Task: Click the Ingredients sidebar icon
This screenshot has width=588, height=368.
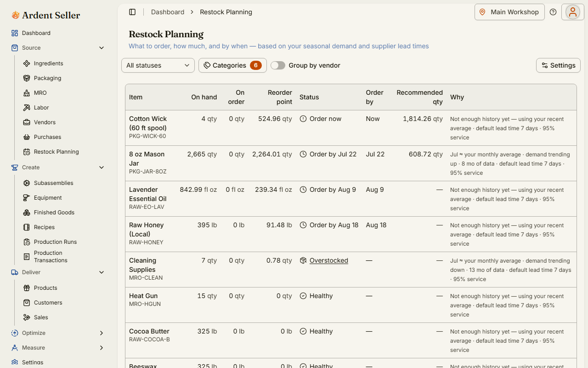Action: pyautogui.click(x=27, y=63)
